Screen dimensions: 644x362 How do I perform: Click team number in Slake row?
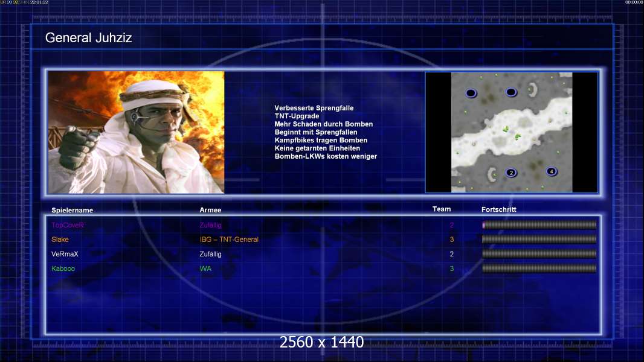pyautogui.click(x=452, y=240)
